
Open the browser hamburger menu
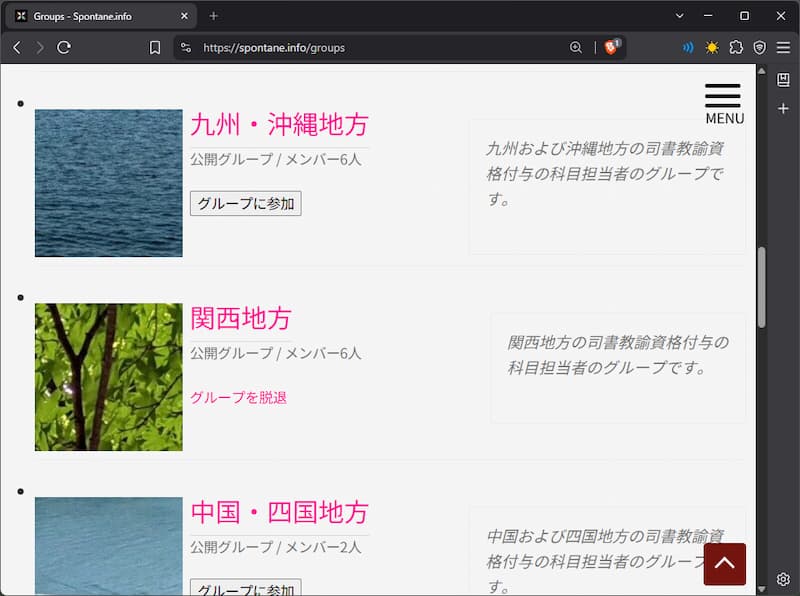[x=783, y=47]
